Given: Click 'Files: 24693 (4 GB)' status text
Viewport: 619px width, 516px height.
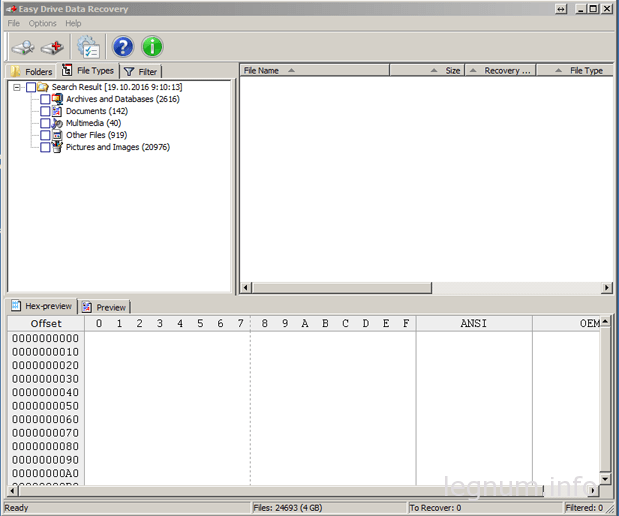Looking at the screenshot, I should coord(288,508).
